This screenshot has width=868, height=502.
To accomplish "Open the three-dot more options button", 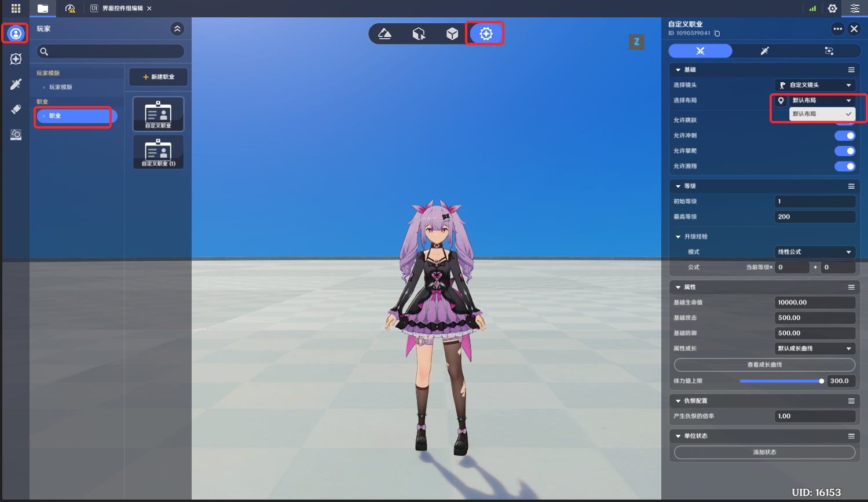I will click(837, 29).
